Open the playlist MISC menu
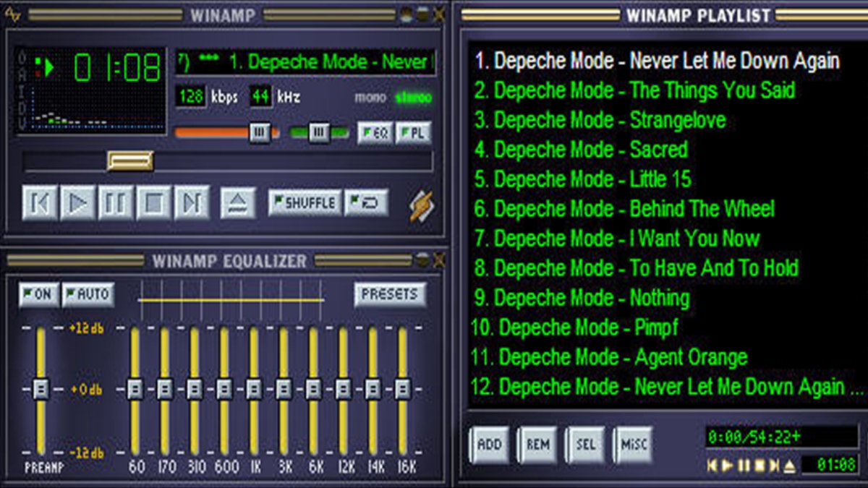This screenshot has width=868, height=488. [634, 444]
